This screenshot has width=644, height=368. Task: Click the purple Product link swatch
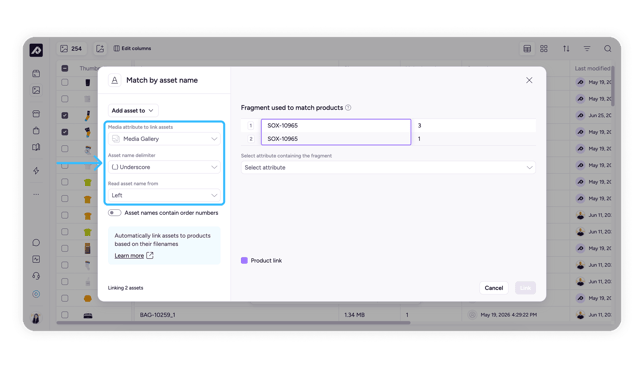click(244, 260)
